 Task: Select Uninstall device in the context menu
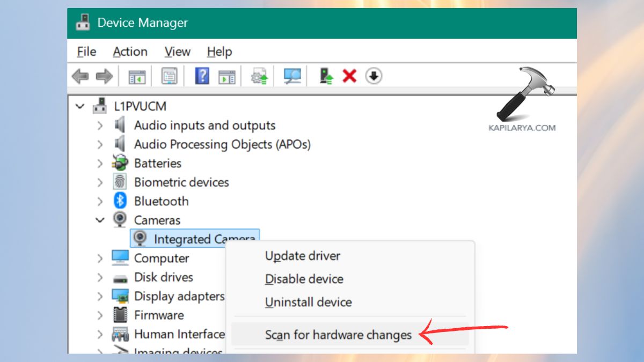pos(308,302)
